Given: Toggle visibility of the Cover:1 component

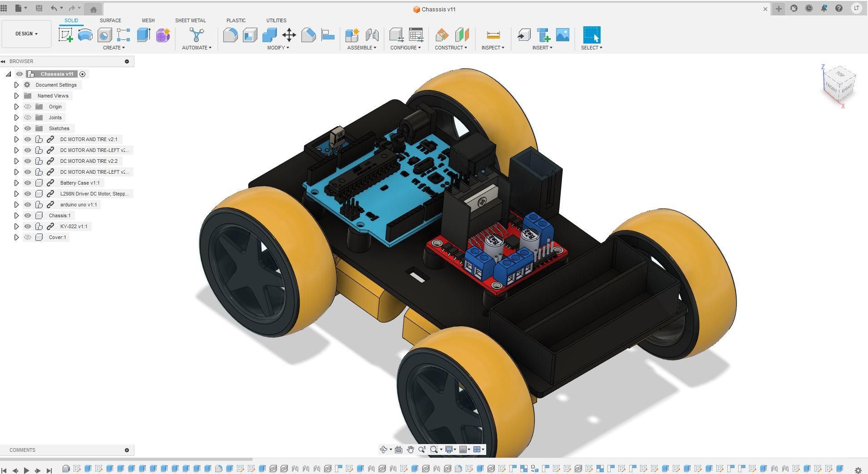Looking at the screenshot, I should coord(28,237).
